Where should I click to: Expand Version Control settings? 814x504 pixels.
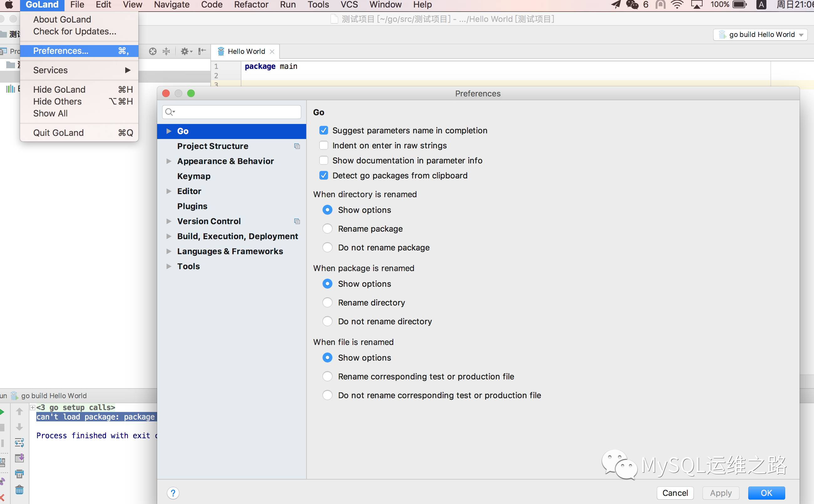tap(169, 221)
